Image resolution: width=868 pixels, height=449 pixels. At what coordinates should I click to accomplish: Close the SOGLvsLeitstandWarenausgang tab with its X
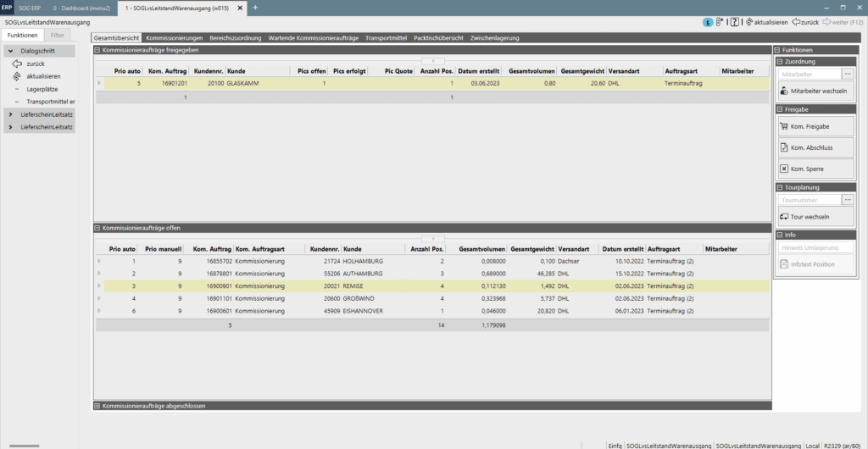pyautogui.click(x=239, y=8)
